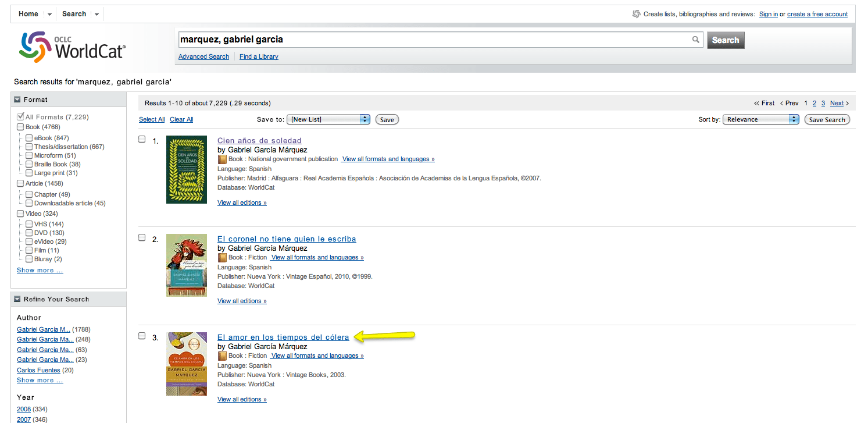Tick the Chapter checkbox
The width and height of the screenshot is (868, 423).
pos(29,194)
